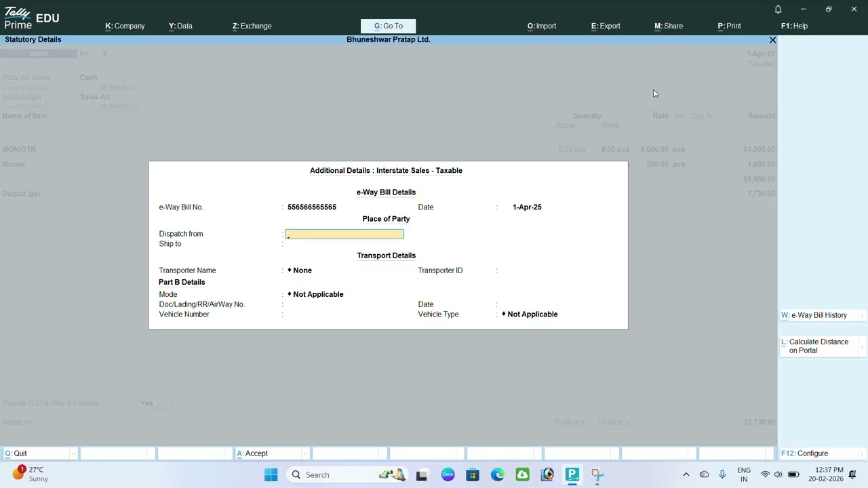Open the O: Import menu
This screenshot has width=868, height=488.
[542, 26]
